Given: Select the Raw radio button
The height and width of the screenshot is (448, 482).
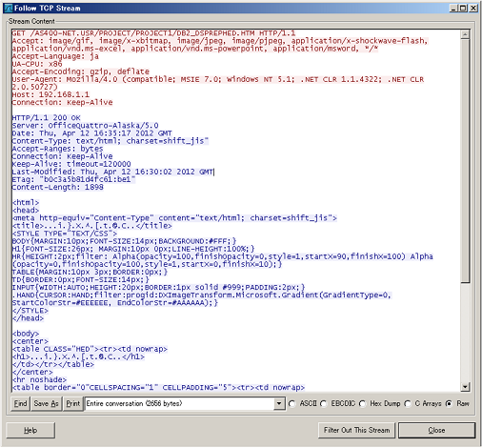Looking at the screenshot, I should [449, 403].
